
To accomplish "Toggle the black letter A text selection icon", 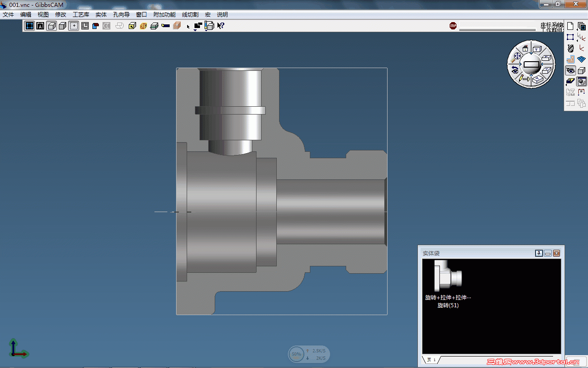I will [x=40, y=26].
